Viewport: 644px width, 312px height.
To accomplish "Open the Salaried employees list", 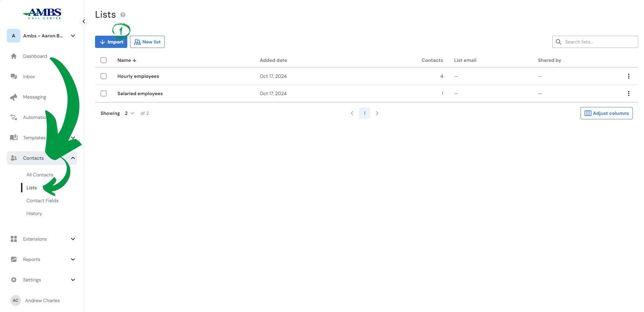I will pyautogui.click(x=140, y=93).
